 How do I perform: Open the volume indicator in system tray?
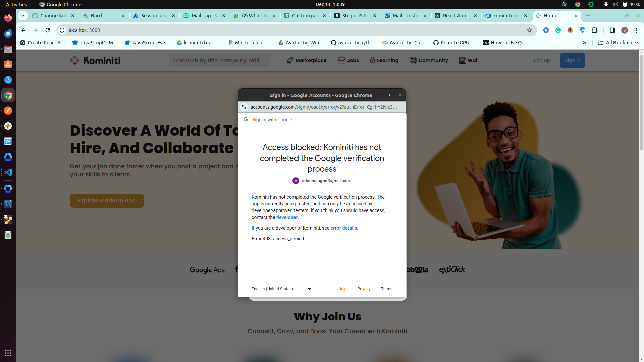click(615, 4)
